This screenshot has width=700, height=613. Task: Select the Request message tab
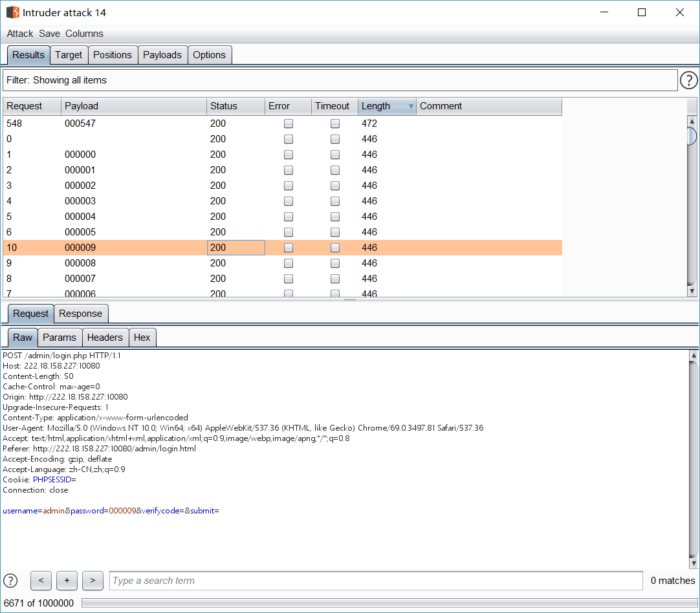tap(31, 314)
